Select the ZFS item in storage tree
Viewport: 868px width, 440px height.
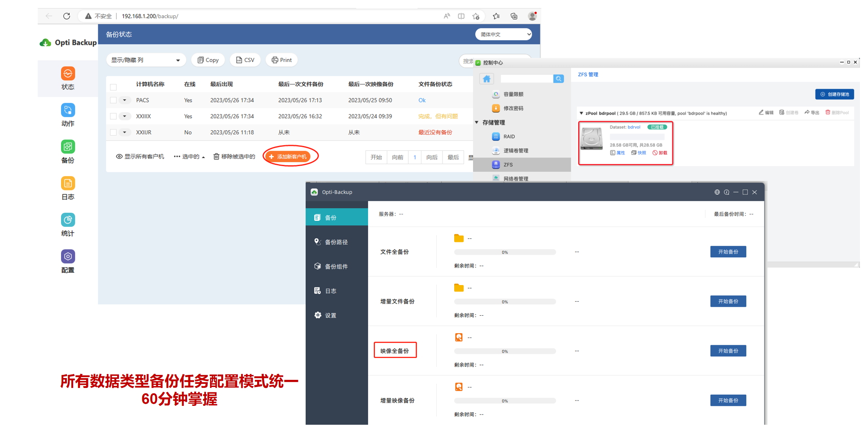(508, 165)
